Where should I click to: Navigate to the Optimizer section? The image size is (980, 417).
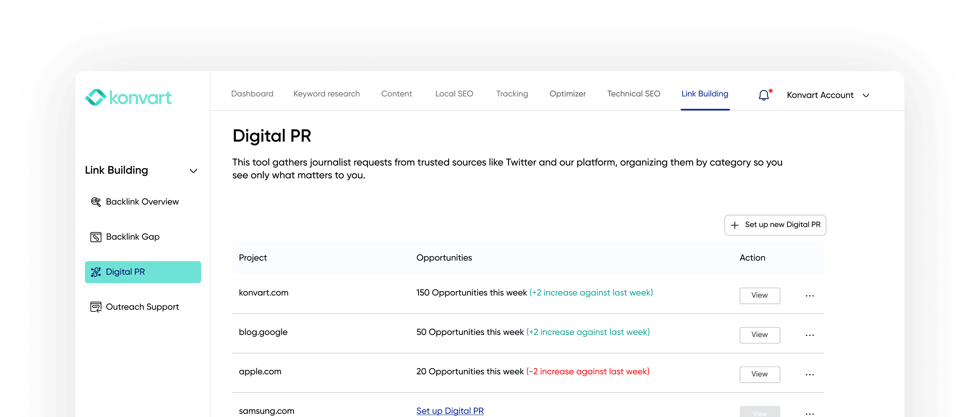pyautogui.click(x=567, y=94)
